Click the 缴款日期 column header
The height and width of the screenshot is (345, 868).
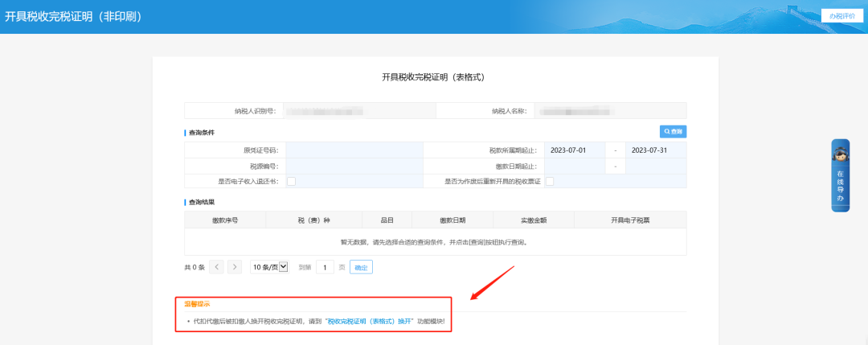(x=452, y=220)
